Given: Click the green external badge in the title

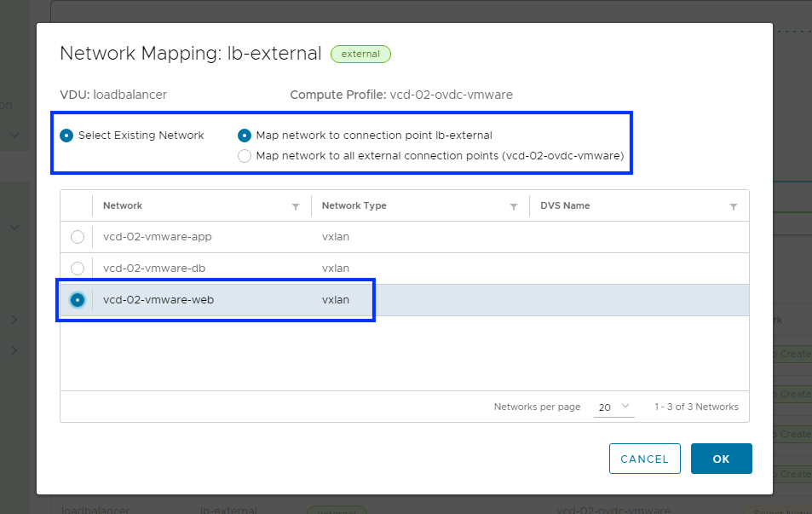Looking at the screenshot, I should tap(360, 54).
